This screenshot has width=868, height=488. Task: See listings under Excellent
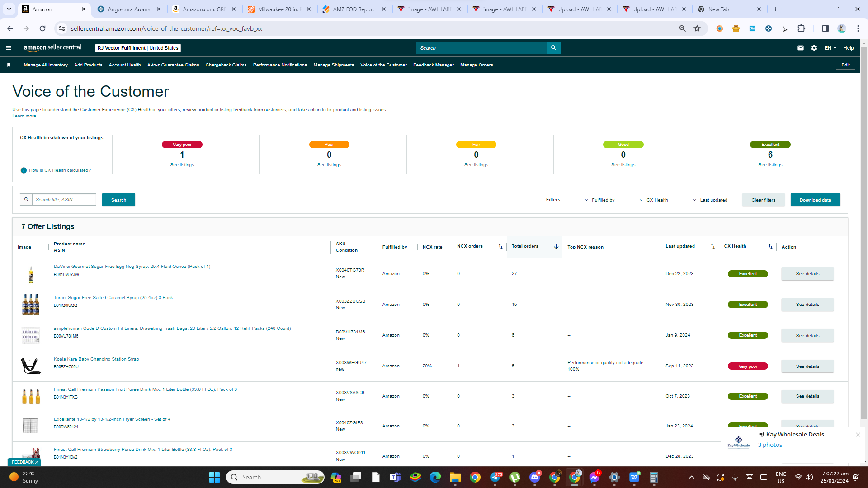coord(770,165)
